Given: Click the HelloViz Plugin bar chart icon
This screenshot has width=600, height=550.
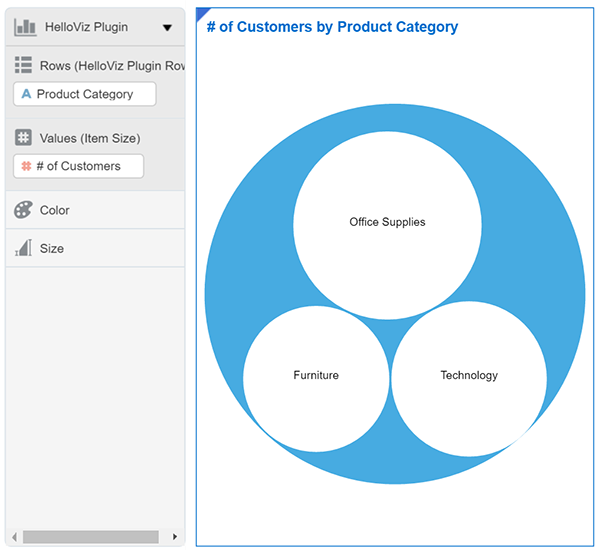Looking at the screenshot, I should 24,27.
